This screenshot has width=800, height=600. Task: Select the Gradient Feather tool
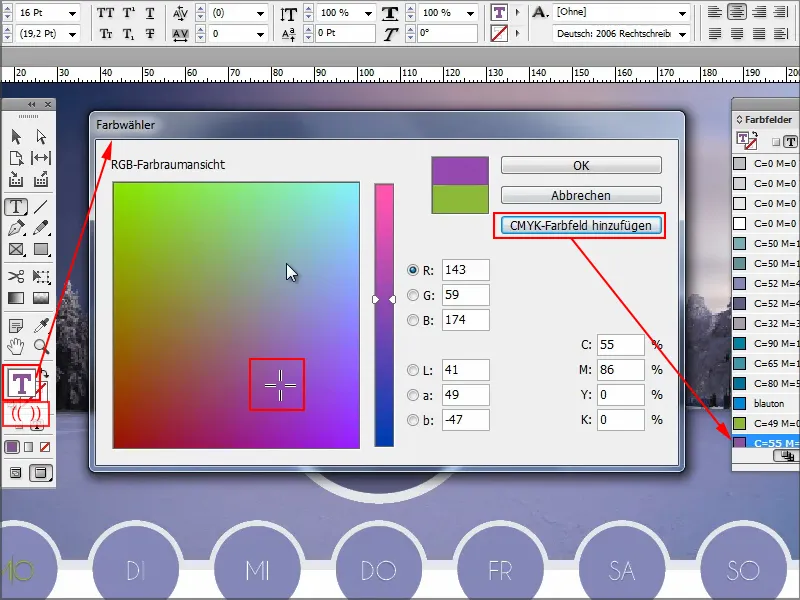click(x=41, y=297)
